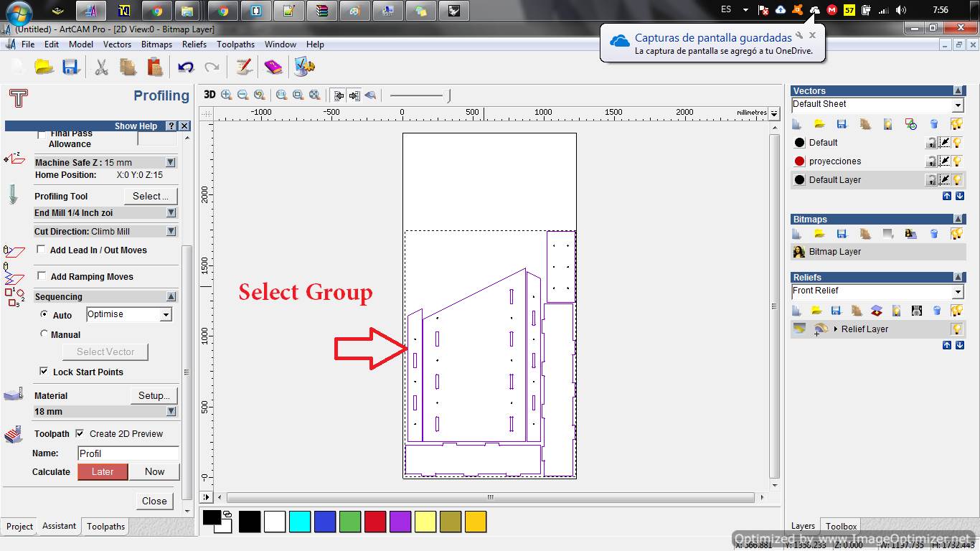The height and width of the screenshot is (551, 980).
Task: Toggle visibility bulb of Default vector layer
Action: (957, 143)
